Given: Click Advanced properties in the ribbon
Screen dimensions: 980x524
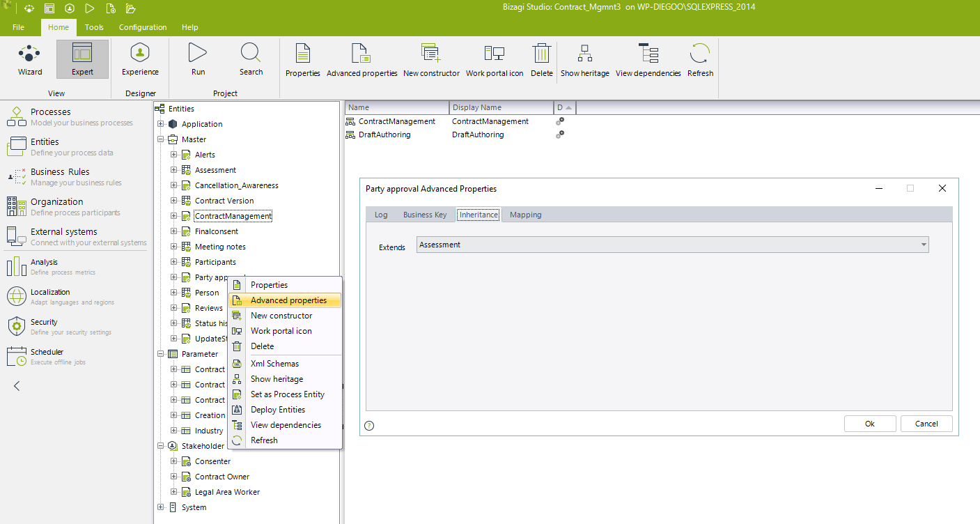Looking at the screenshot, I should pyautogui.click(x=361, y=60).
